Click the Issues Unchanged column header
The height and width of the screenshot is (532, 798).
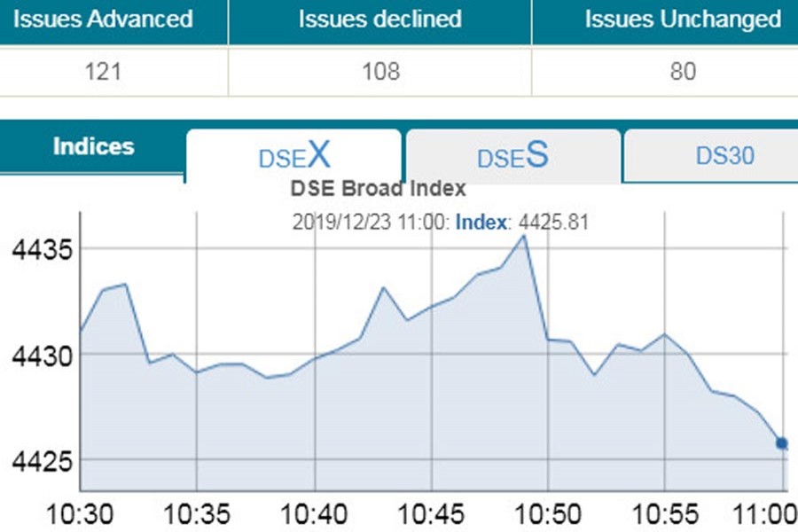tap(683, 19)
